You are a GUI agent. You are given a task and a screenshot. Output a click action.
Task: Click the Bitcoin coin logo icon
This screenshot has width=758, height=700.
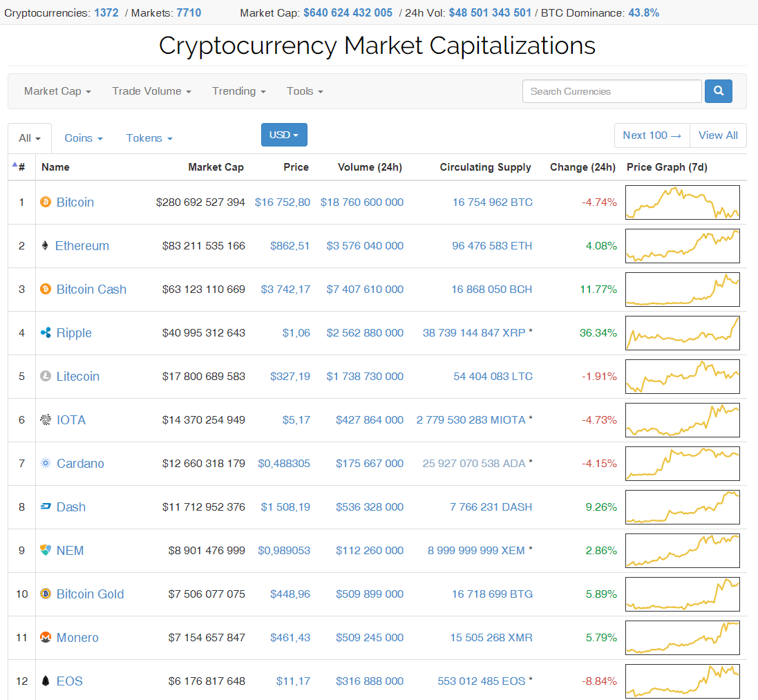pos(46,202)
